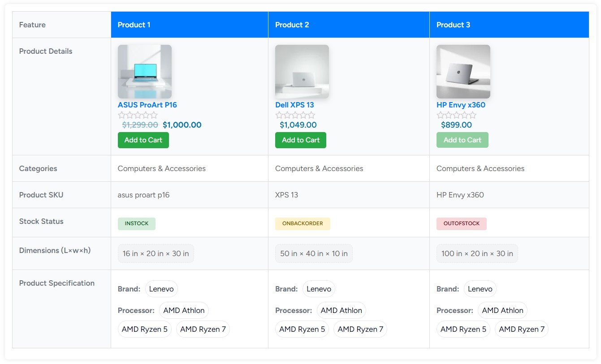Open the ASUS ProArt P16 product link
The width and height of the screenshot is (601, 364).
click(x=147, y=105)
